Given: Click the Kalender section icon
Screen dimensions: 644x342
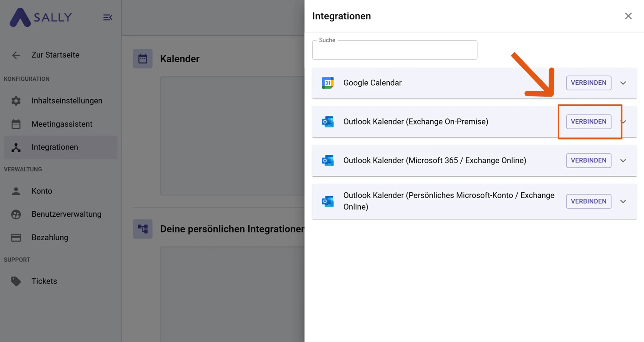Looking at the screenshot, I should pos(143,58).
